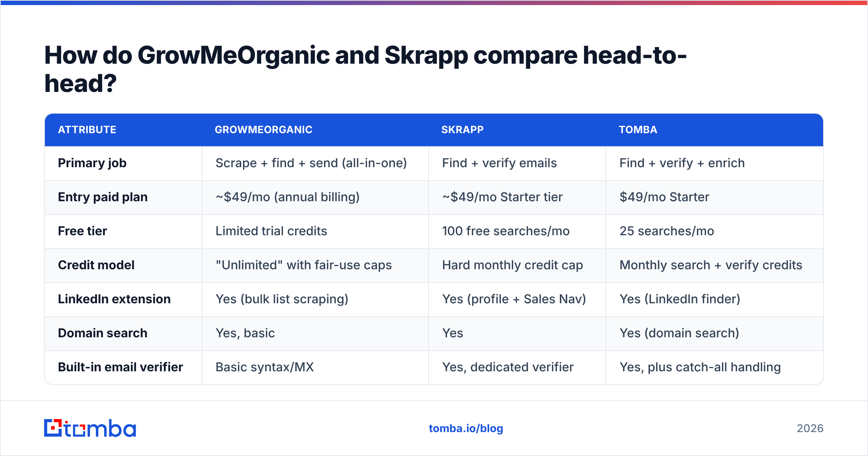Click the 'Credit model' row label
Screen dimensions: 868x456
(x=96, y=265)
